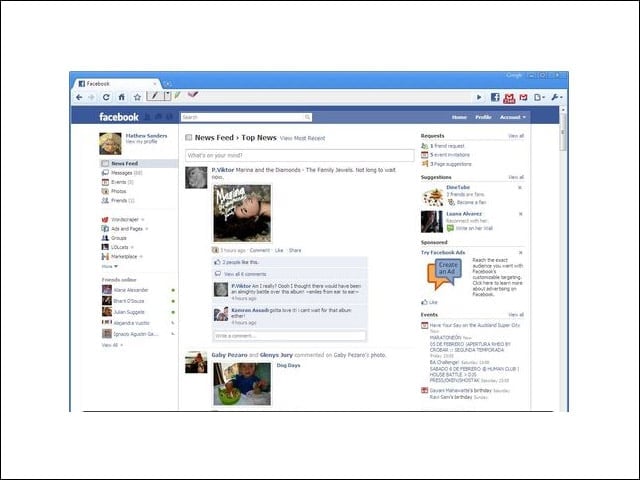Click the Create an Ad speech-bubble icon
640x480 pixels.
point(444,275)
